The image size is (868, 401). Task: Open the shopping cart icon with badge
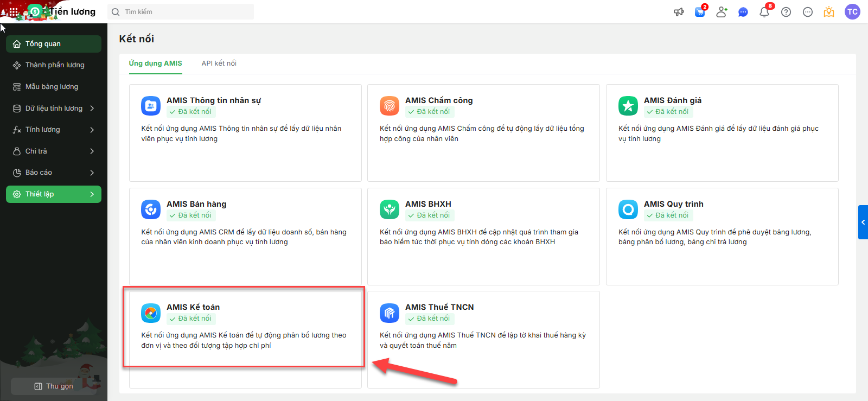click(700, 11)
